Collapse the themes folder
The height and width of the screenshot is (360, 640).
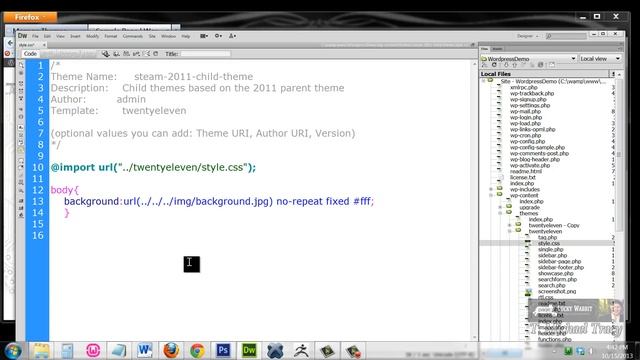(500, 213)
